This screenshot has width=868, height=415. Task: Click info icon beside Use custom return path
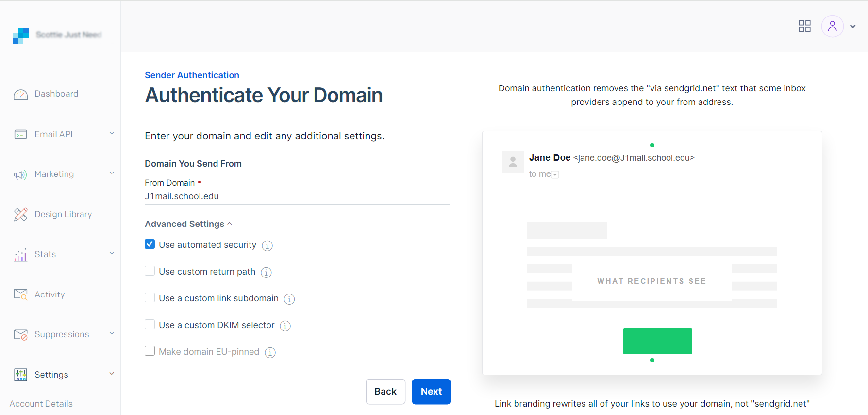pos(266,273)
